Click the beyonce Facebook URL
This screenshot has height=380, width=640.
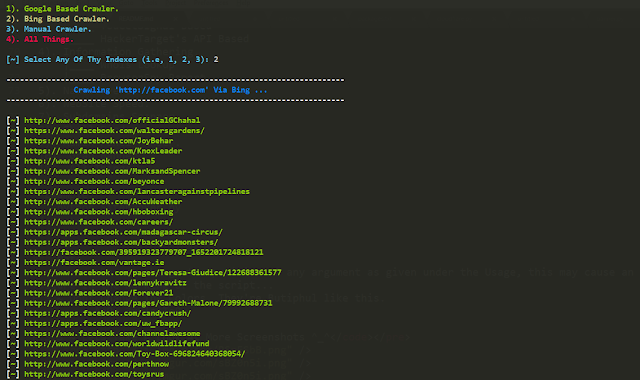pos(94,181)
